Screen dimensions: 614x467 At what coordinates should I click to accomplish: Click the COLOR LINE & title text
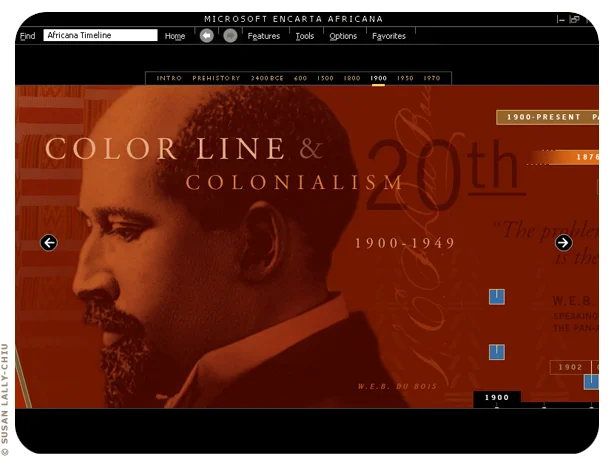184,149
